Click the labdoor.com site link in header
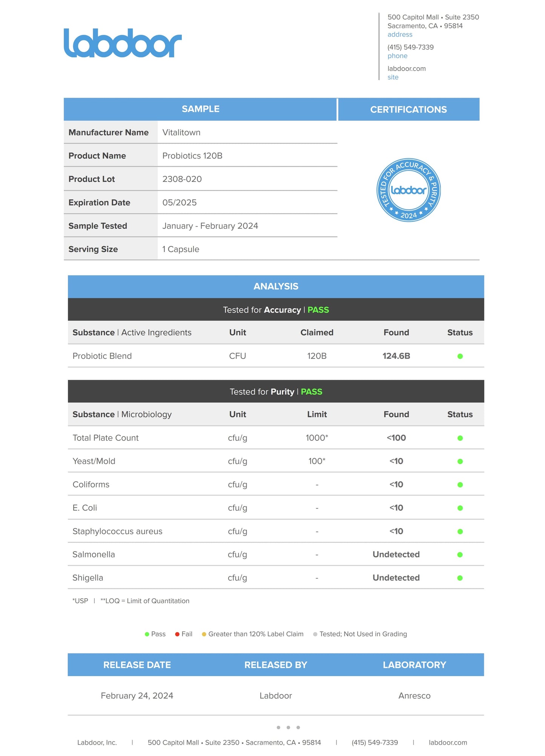Viewport: 545px width, 756px height. click(x=406, y=69)
